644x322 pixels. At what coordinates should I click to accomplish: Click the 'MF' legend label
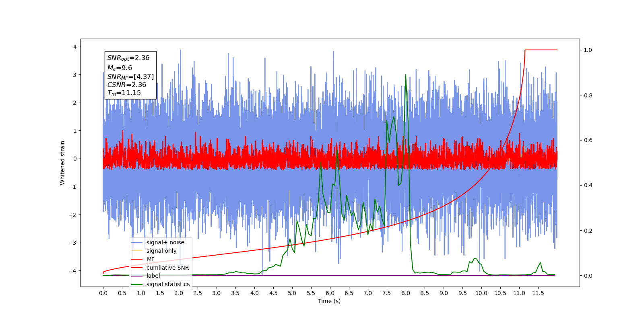151,259
